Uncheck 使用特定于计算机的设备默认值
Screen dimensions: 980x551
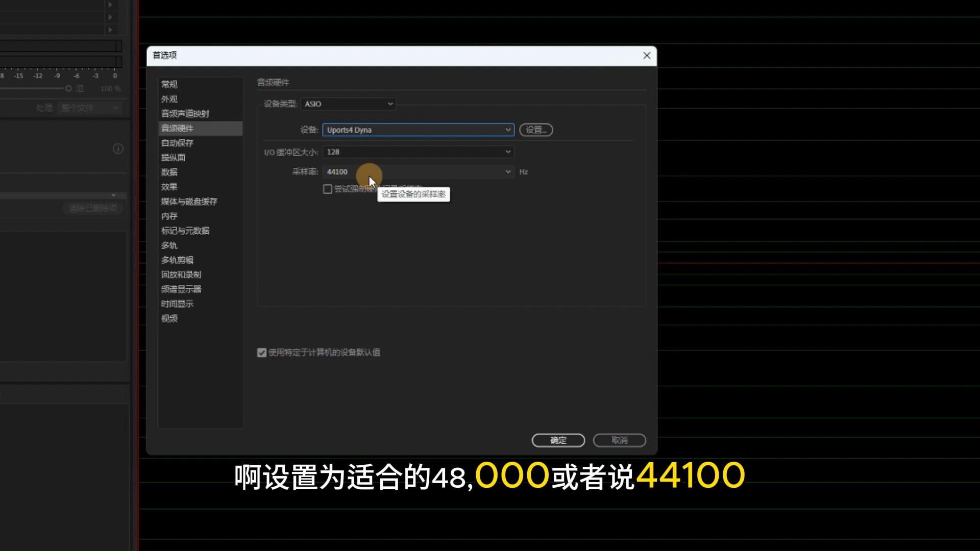(261, 353)
